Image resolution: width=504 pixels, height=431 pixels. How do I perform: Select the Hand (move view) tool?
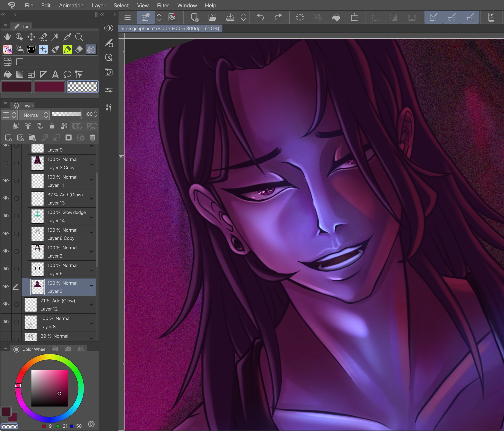tap(7, 37)
